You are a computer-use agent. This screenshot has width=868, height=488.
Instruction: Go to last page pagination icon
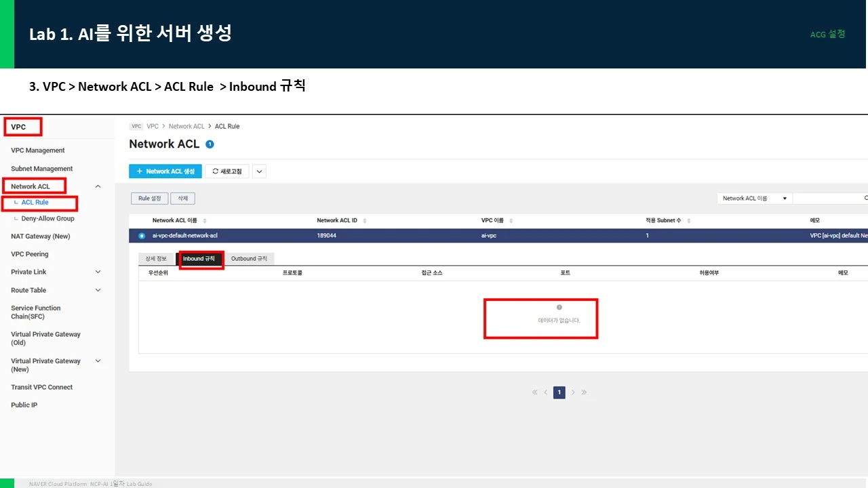[584, 392]
